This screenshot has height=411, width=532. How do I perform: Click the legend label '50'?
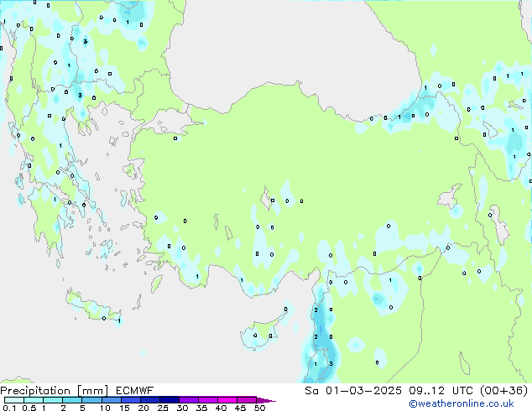pos(259,408)
